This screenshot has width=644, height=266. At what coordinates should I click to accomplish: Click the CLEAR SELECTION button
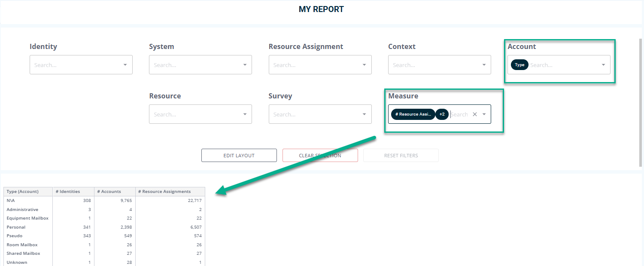(x=320, y=155)
